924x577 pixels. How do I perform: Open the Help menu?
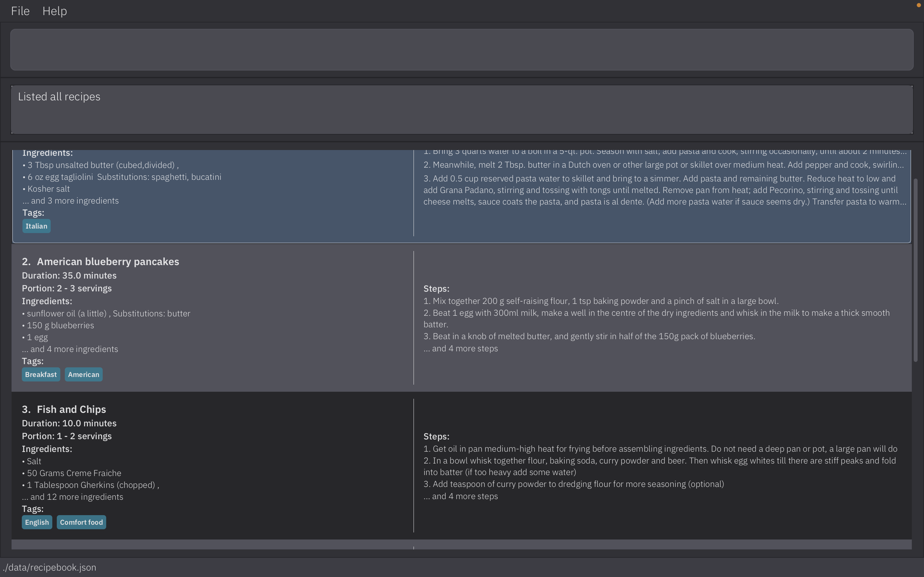[x=55, y=11]
